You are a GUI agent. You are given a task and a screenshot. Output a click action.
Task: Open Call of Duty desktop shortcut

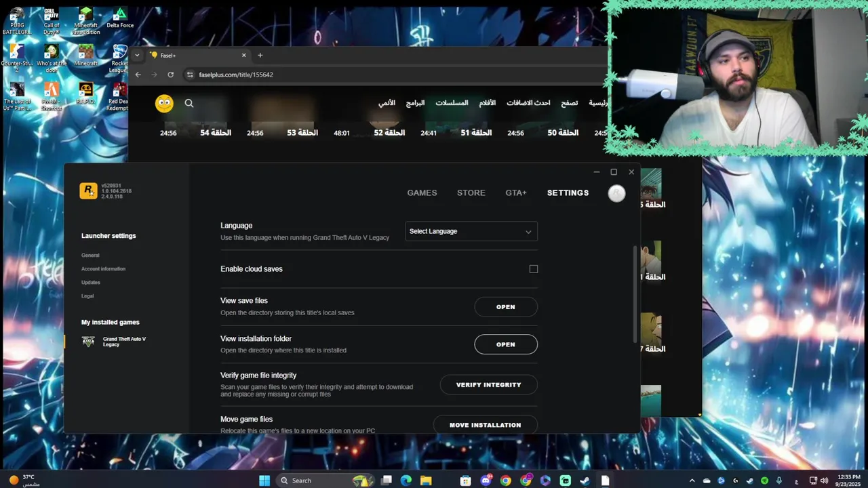(x=52, y=21)
